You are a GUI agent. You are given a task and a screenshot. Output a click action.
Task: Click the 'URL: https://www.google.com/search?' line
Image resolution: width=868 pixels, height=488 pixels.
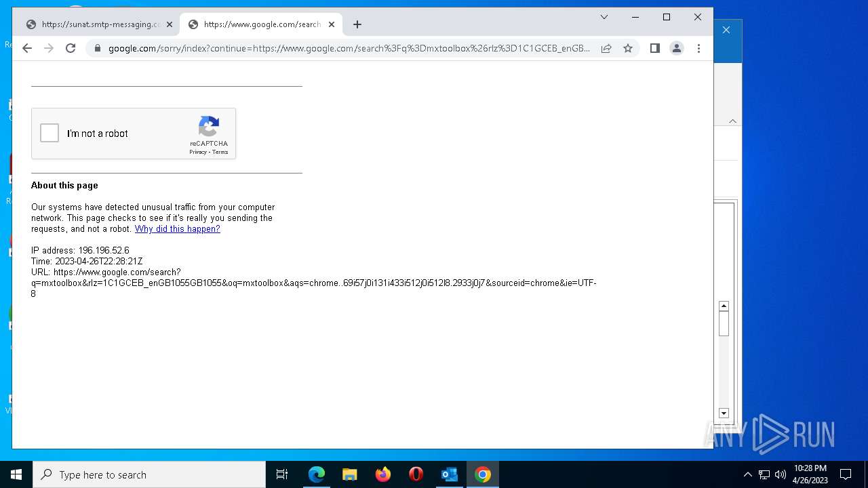pyautogui.click(x=106, y=272)
